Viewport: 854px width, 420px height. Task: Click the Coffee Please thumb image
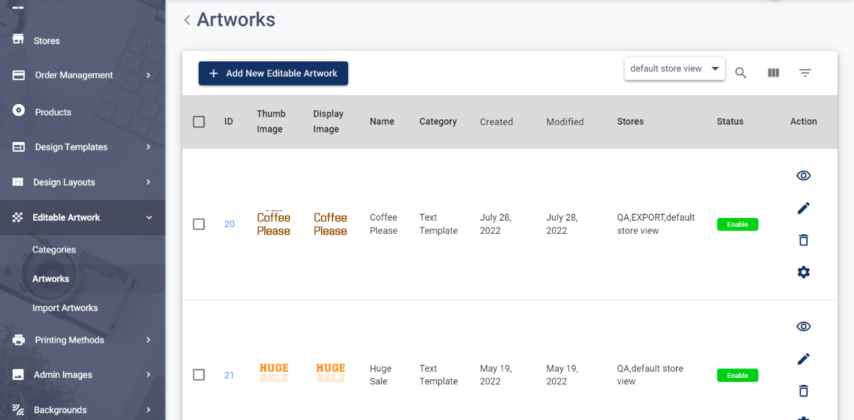pos(273,224)
